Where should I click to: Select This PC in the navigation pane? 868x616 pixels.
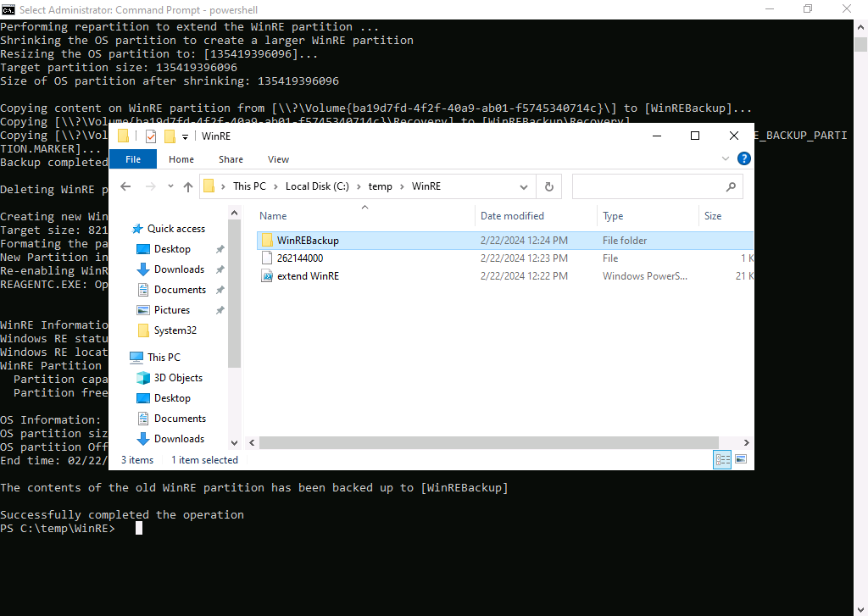point(164,358)
